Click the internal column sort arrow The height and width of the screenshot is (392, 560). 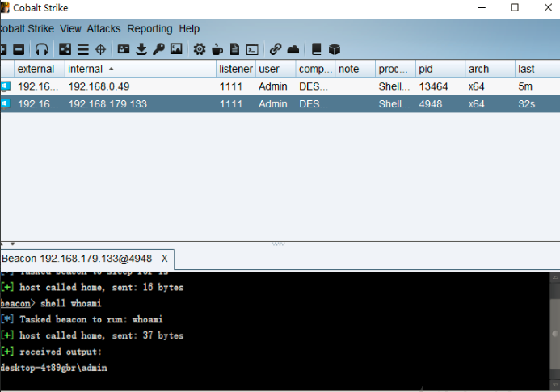[x=111, y=69]
